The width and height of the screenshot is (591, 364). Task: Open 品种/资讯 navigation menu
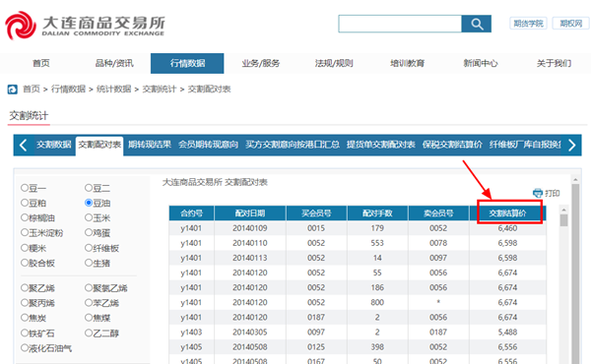pos(114,63)
